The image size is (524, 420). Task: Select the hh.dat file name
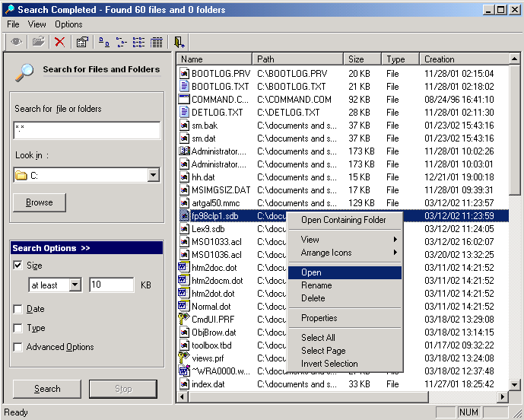(x=203, y=177)
